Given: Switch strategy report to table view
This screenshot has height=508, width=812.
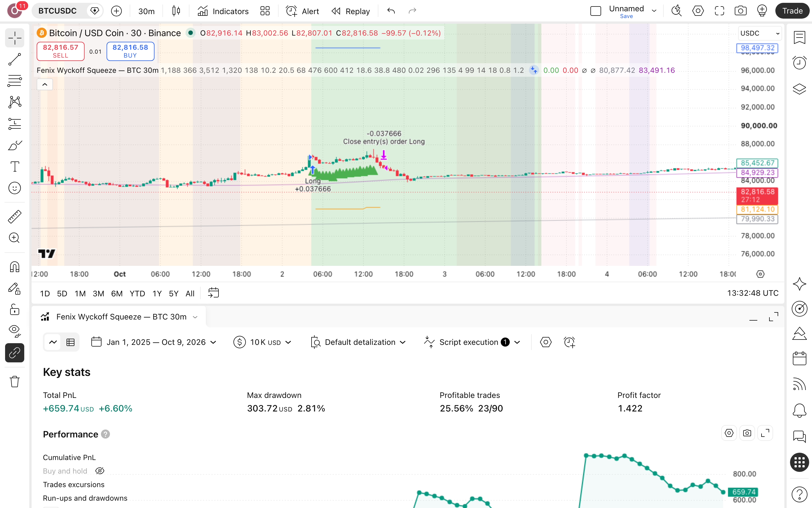Looking at the screenshot, I should point(70,342).
